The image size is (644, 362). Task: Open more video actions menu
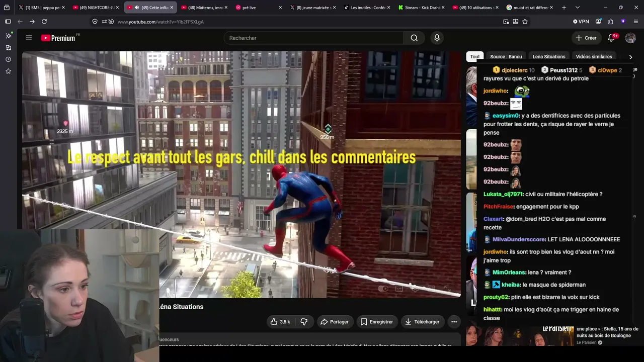tap(454, 322)
